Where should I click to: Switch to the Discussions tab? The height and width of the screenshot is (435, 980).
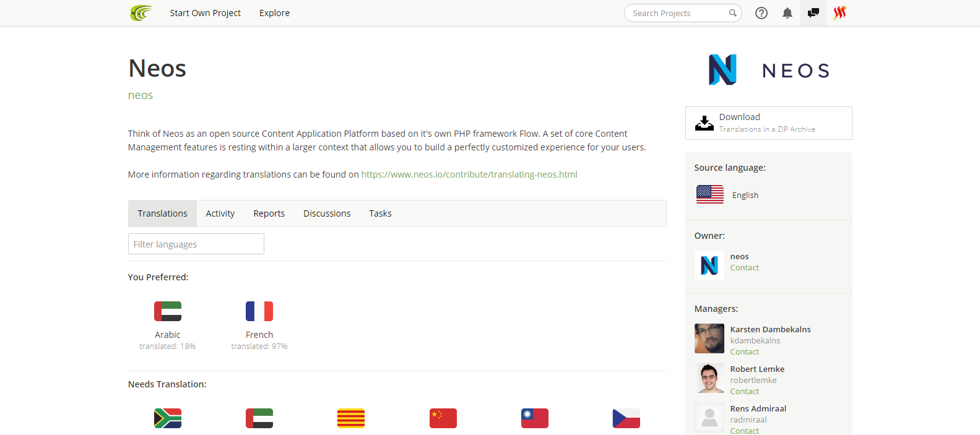click(x=327, y=213)
